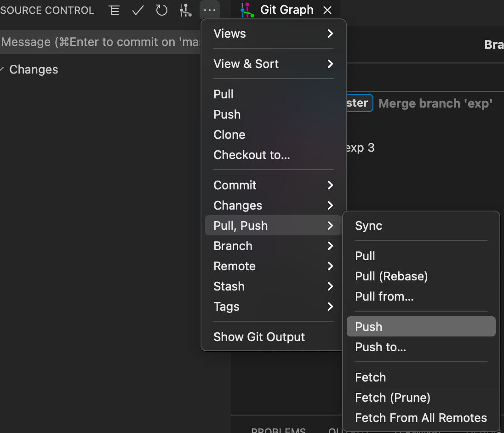Open the Changes submenu in the menu
504x433 pixels.
[273, 205]
